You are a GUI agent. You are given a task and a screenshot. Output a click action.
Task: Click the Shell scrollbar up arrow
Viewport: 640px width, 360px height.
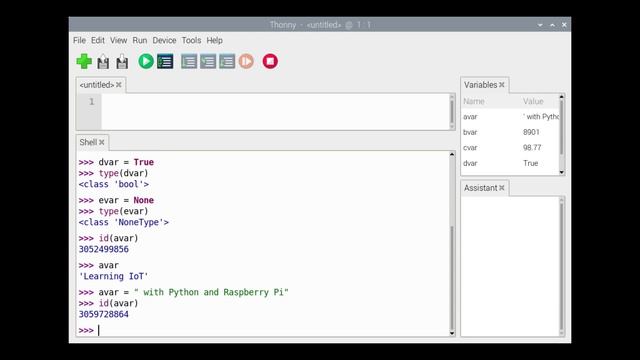pyautogui.click(x=452, y=154)
